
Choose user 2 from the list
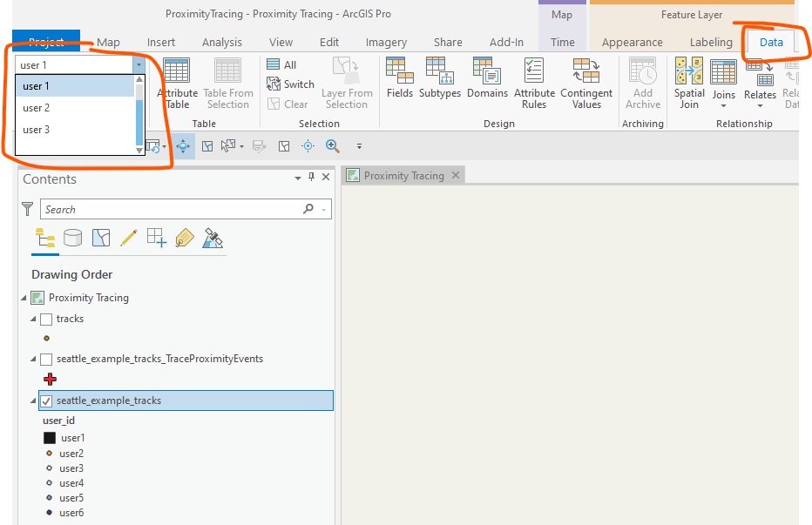tap(75, 108)
